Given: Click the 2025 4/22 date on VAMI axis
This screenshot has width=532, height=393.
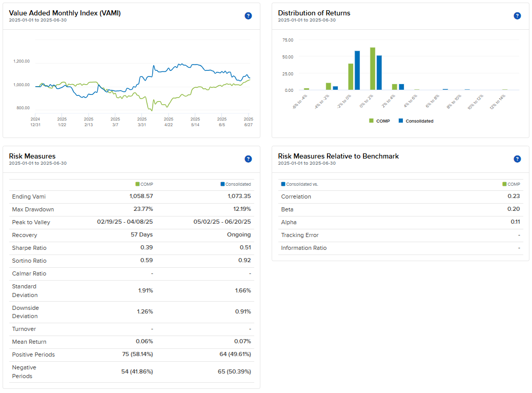Looking at the screenshot, I should (x=169, y=122).
